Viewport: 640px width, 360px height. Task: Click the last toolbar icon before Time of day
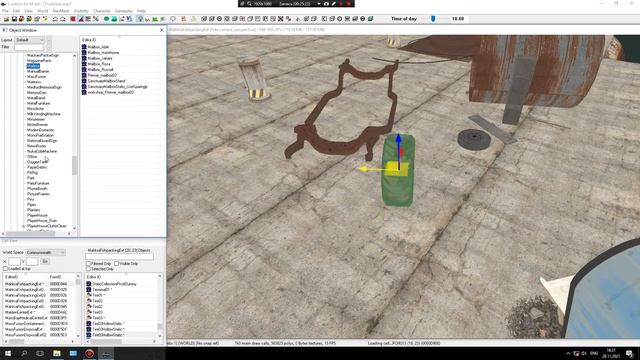370,19
